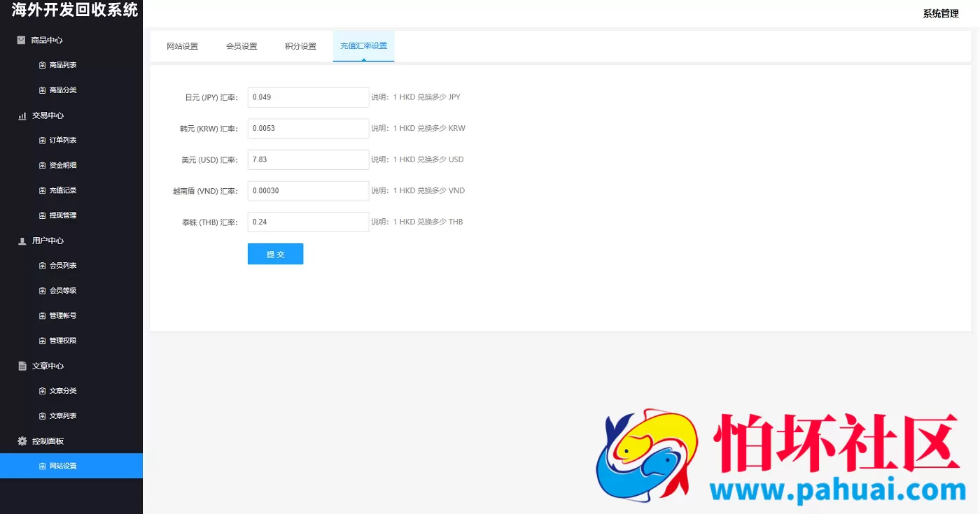This screenshot has width=980, height=514.
Task: Click the 交易中心 bar chart icon
Action: tap(22, 115)
